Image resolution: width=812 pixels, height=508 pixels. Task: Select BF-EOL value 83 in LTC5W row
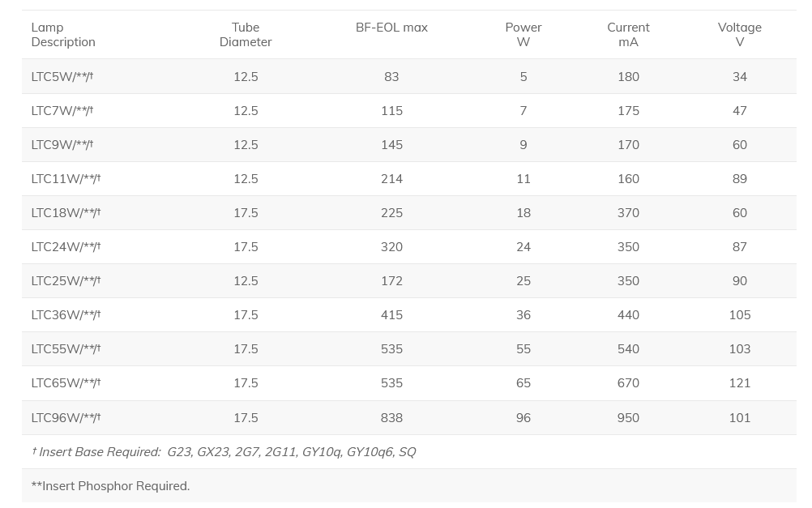(x=391, y=76)
